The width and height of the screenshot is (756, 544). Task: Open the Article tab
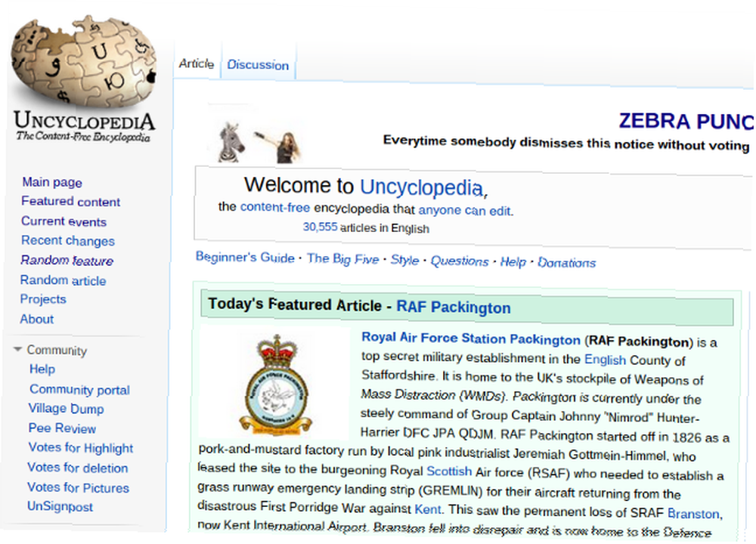[197, 63]
